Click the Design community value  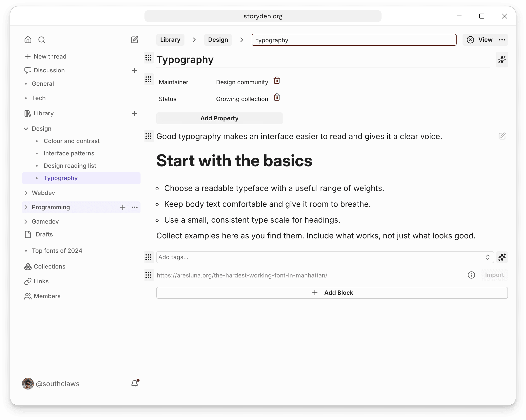pos(242,82)
